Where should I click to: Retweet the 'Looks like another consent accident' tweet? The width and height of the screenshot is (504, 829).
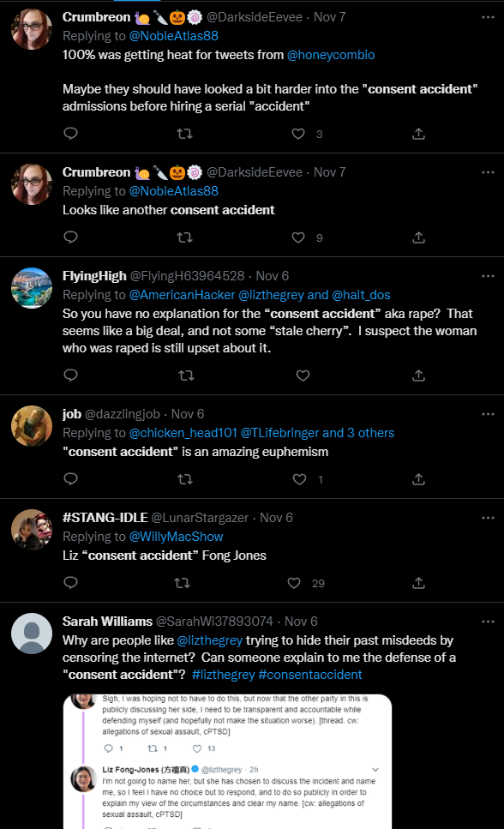pos(184,237)
